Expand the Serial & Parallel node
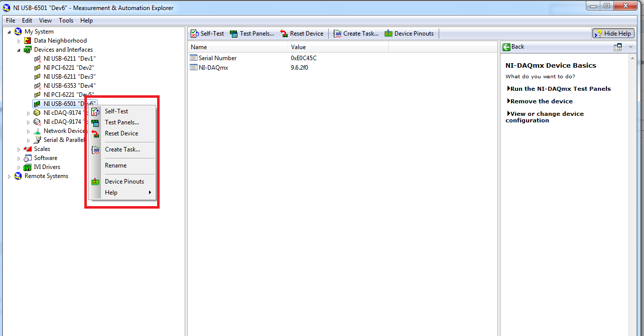The width and height of the screenshot is (644, 336). click(29, 140)
